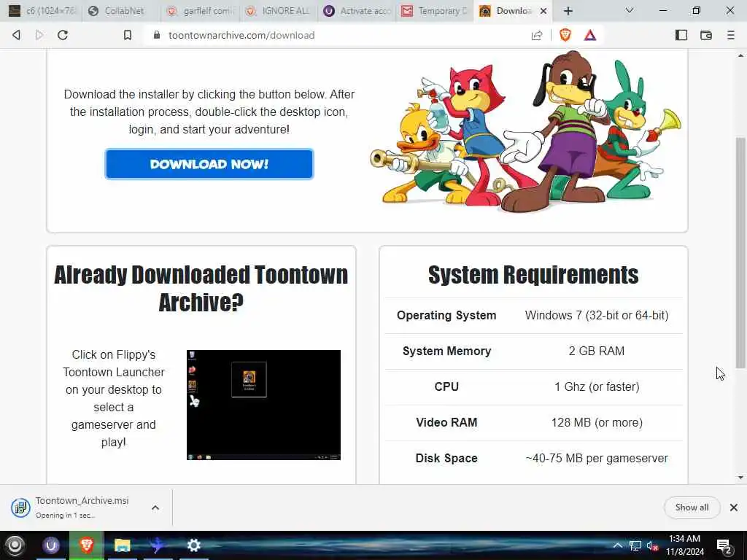Viewport: 747px width, 560px height.
Task: Open the share page icon
Action: click(537, 35)
